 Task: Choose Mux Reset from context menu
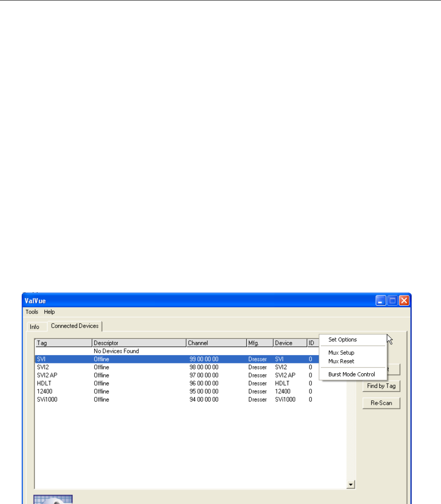[x=341, y=361]
